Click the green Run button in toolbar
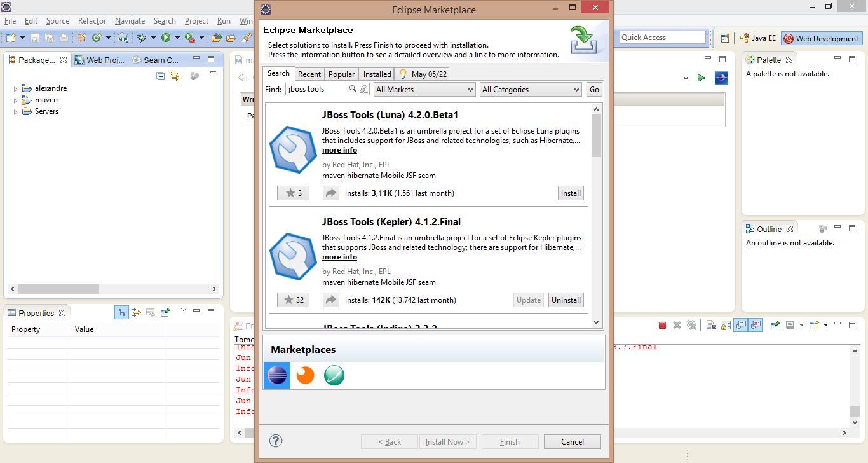Screen dimensions: 868x463 coord(165,38)
